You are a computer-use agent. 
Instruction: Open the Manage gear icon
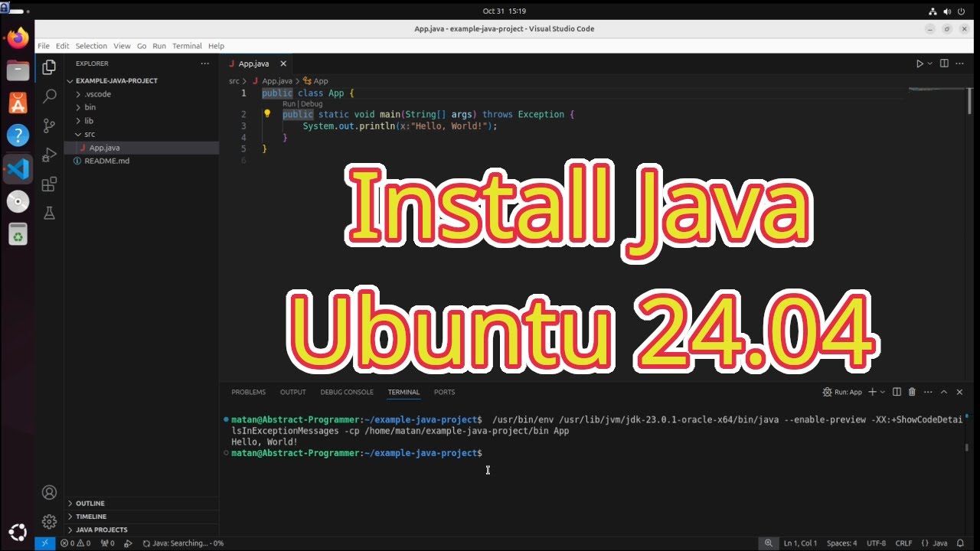point(49,522)
